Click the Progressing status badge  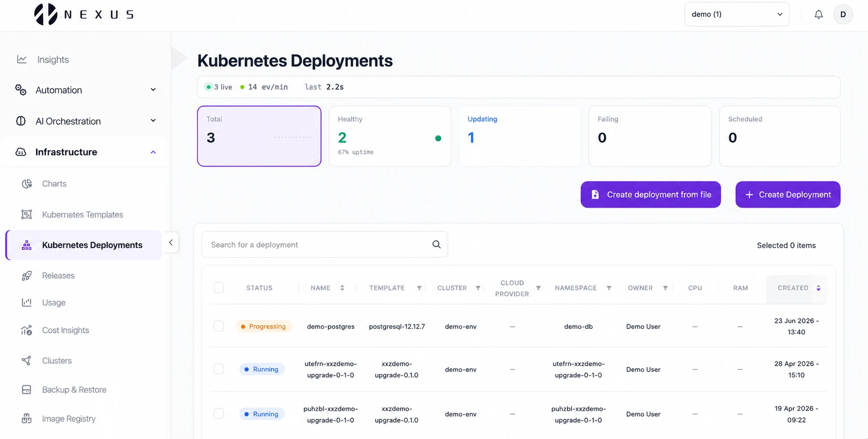[264, 326]
